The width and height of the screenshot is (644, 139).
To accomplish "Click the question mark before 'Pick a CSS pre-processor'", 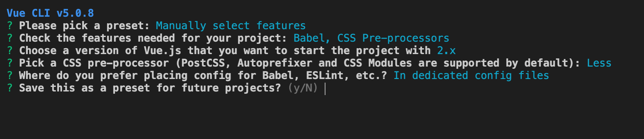I will pyautogui.click(x=10, y=63).
